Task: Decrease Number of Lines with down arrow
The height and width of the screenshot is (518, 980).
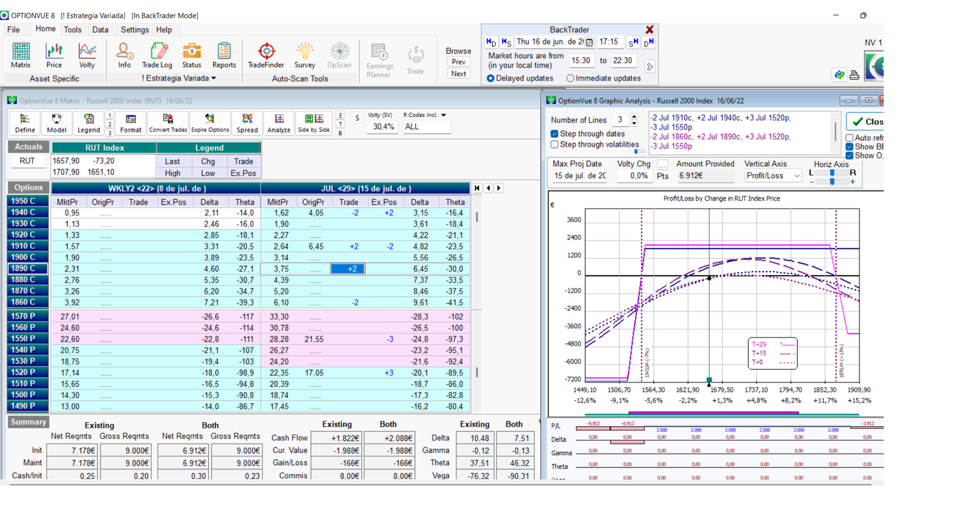Action: (x=634, y=123)
